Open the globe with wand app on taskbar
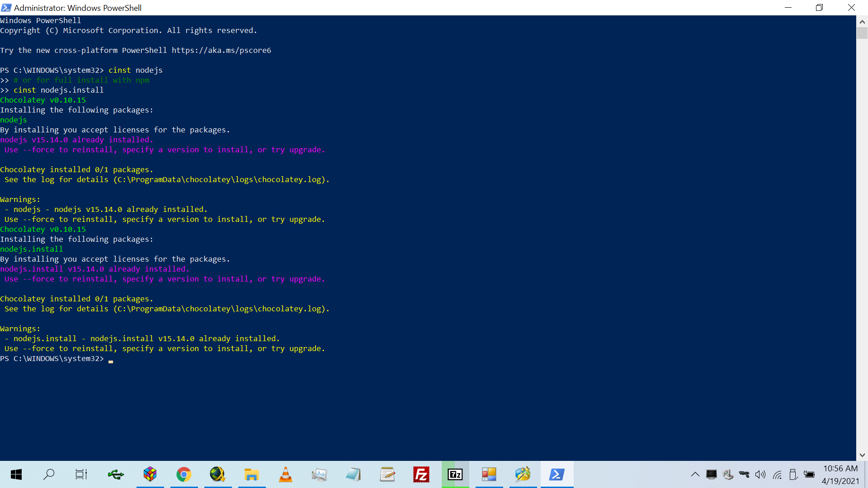868x488 pixels. tap(523, 474)
